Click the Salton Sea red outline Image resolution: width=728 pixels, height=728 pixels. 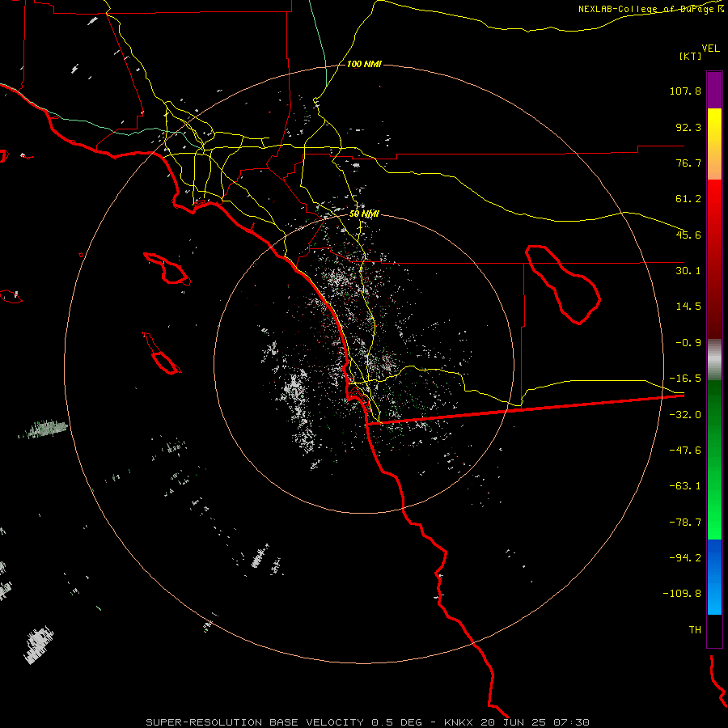563,285
